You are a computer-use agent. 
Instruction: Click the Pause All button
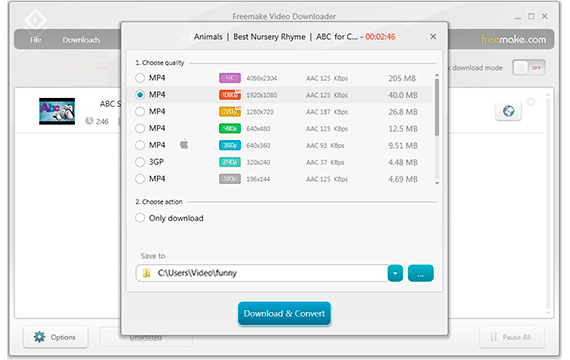coord(512,337)
